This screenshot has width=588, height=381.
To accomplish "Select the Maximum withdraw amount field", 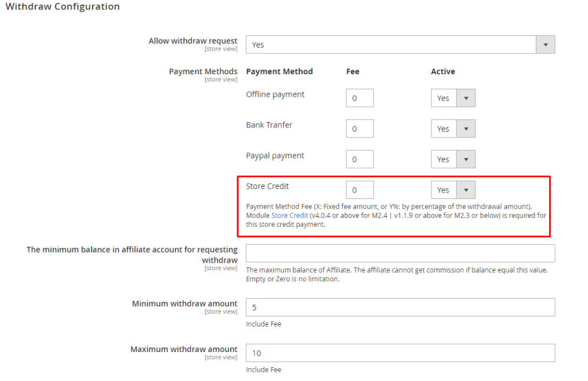I will (x=400, y=353).
